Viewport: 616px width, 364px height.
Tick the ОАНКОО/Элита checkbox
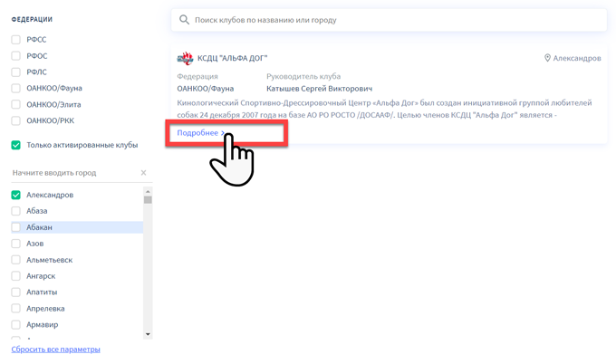(x=16, y=105)
